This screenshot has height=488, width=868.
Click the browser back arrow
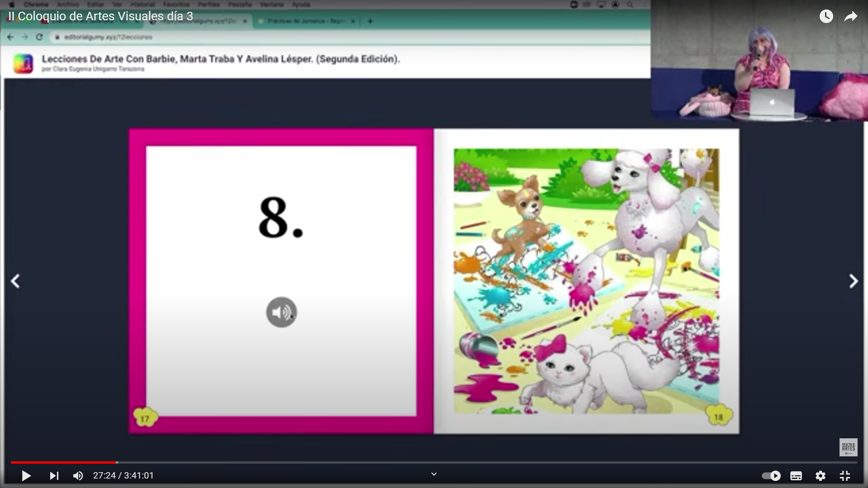coord(10,37)
